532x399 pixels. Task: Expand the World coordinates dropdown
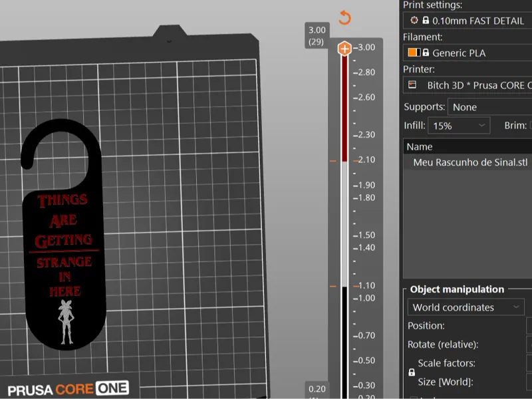[466, 307]
